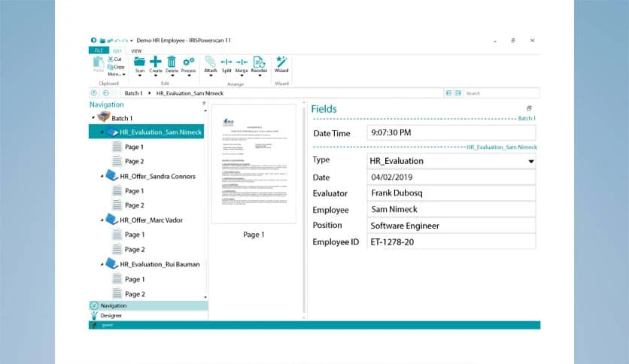Viewport: 629px width, 364px height.
Task: Click the Navigation compass icon at bottom
Action: 94,305
